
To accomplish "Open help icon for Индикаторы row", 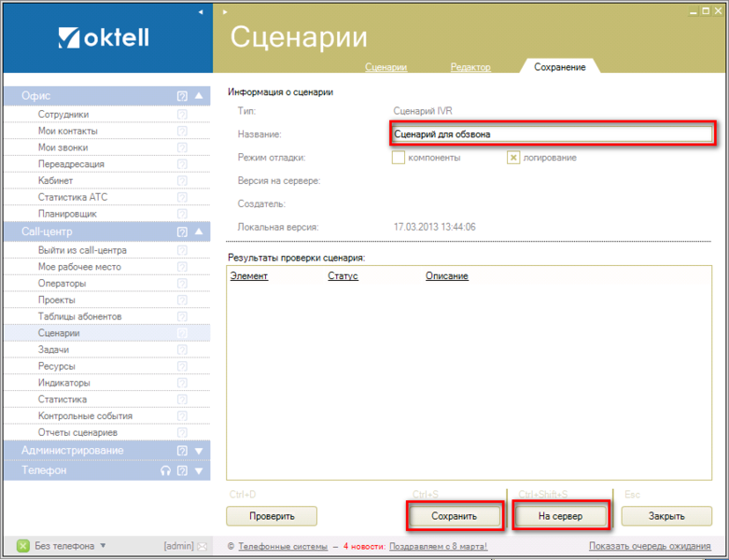I will (182, 383).
